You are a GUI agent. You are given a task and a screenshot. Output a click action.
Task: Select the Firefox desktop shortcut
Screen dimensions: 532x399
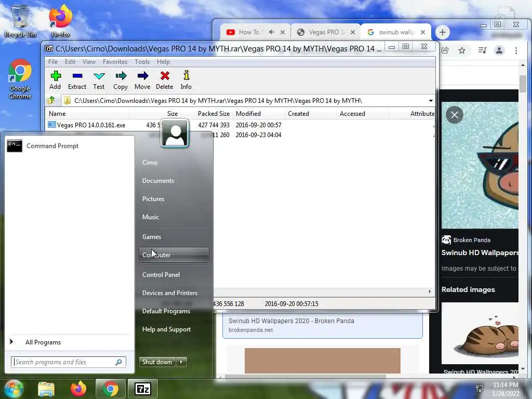point(60,20)
